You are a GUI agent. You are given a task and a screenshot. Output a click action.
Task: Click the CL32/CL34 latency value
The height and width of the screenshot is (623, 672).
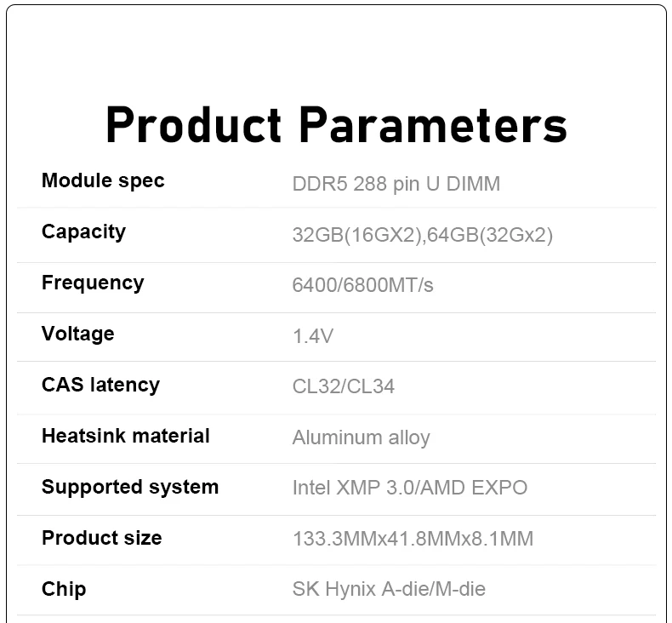point(344,386)
